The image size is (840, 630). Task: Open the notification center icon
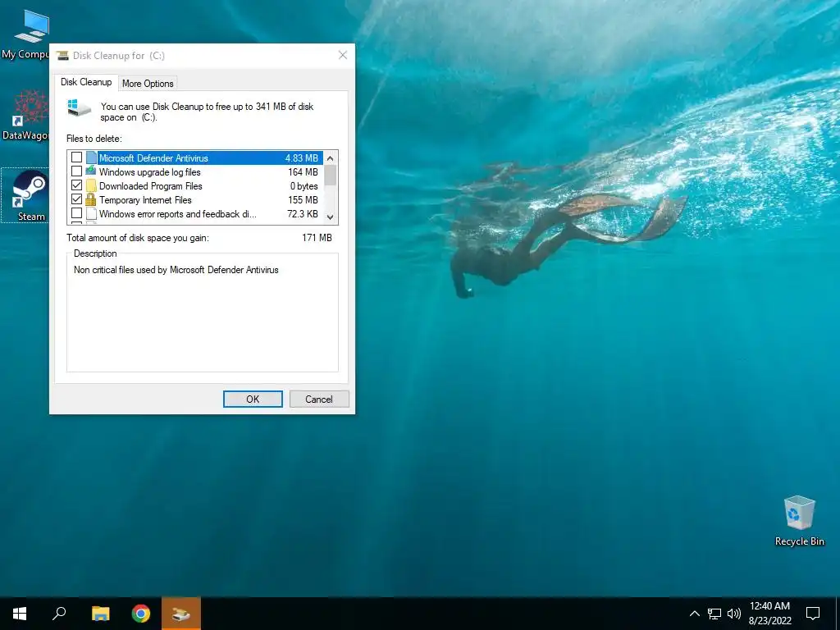[813, 614]
